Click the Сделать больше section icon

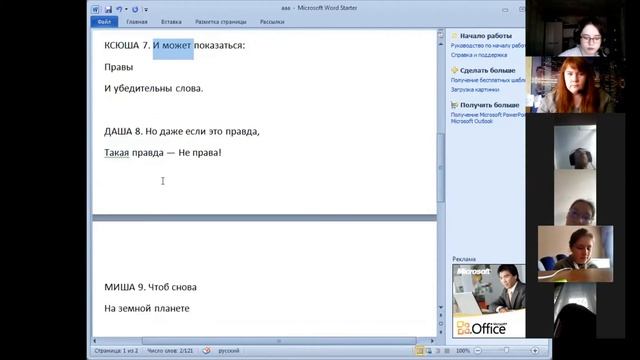click(454, 70)
